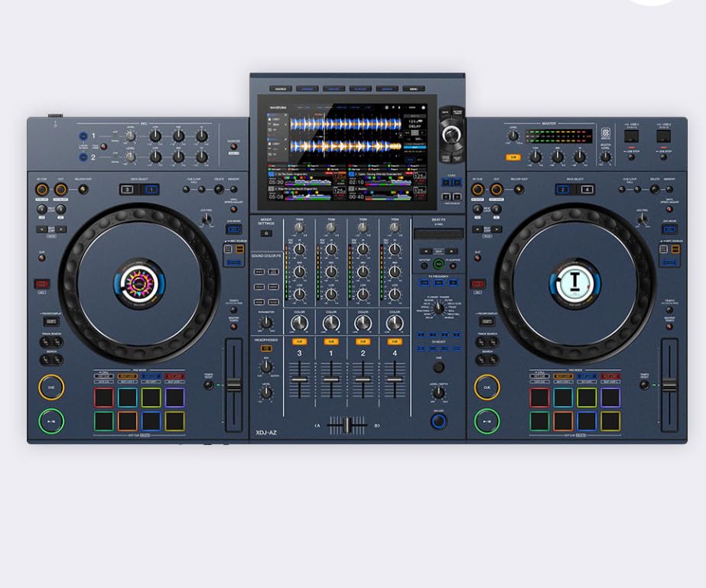
Task: Select HOT CUE pad mode on left deck
Action: (x=103, y=375)
